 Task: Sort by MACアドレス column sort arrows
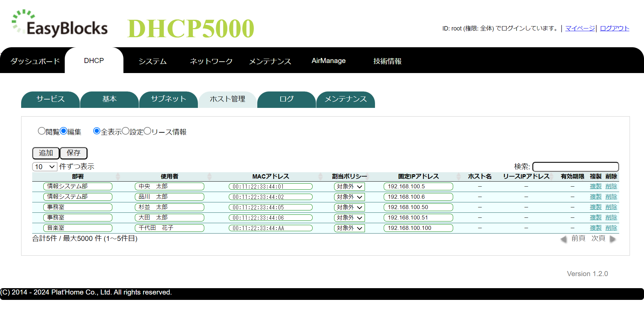point(320,176)
